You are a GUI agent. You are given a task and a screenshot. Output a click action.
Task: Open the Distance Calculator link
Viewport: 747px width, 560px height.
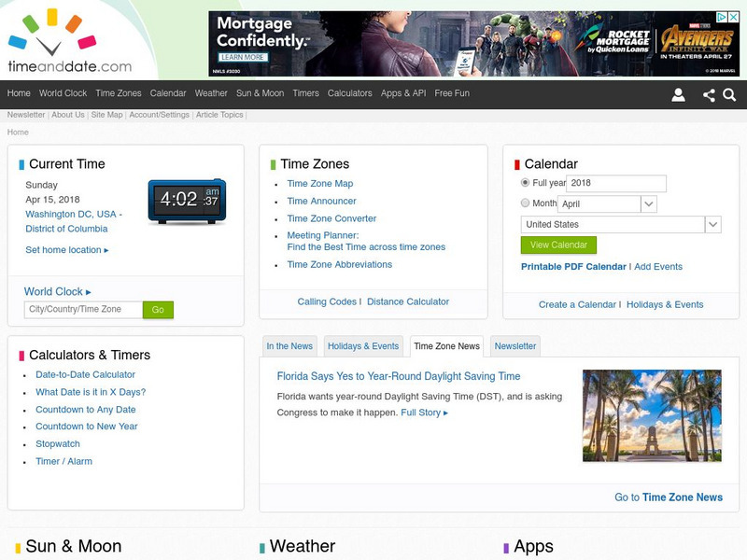(408, 301)
